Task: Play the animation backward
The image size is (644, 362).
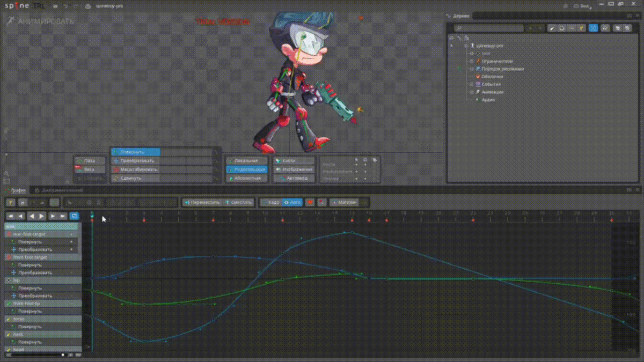Action: coord(32,216)
